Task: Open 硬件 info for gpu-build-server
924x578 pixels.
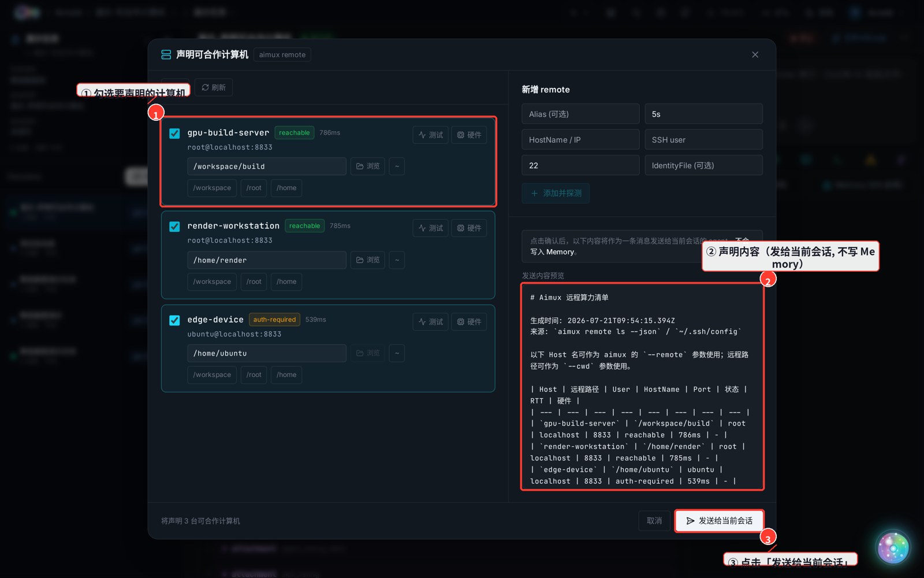Action: click(x=469, y=135)
